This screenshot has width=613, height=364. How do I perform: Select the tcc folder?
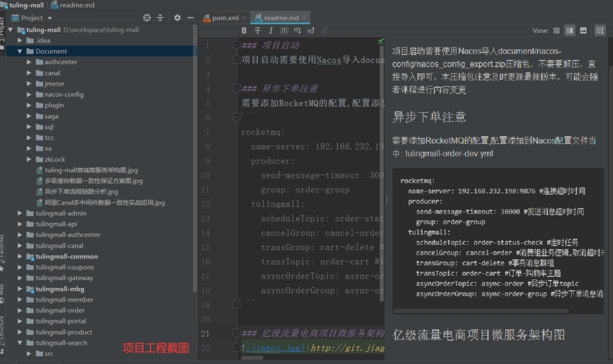[x=49, y=137]
